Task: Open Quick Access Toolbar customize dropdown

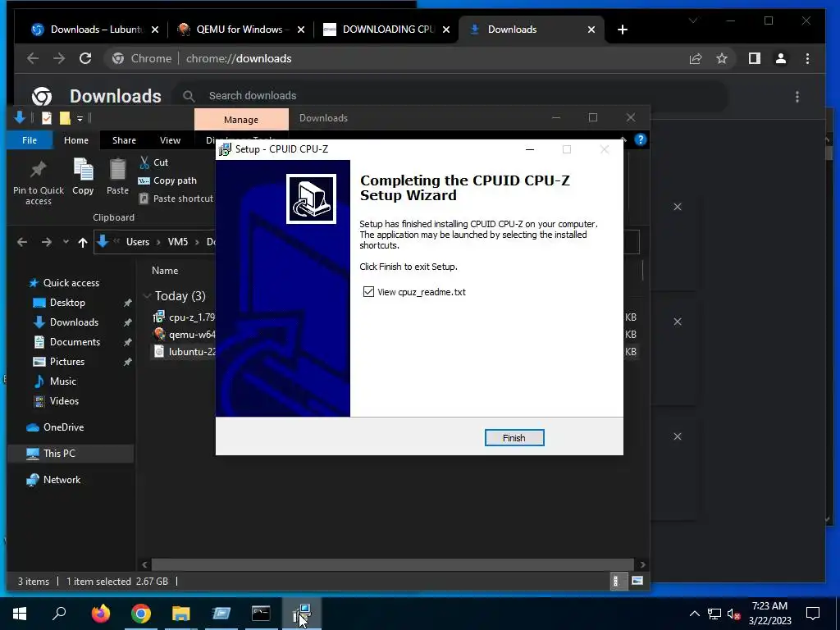Action: point(80,118)
